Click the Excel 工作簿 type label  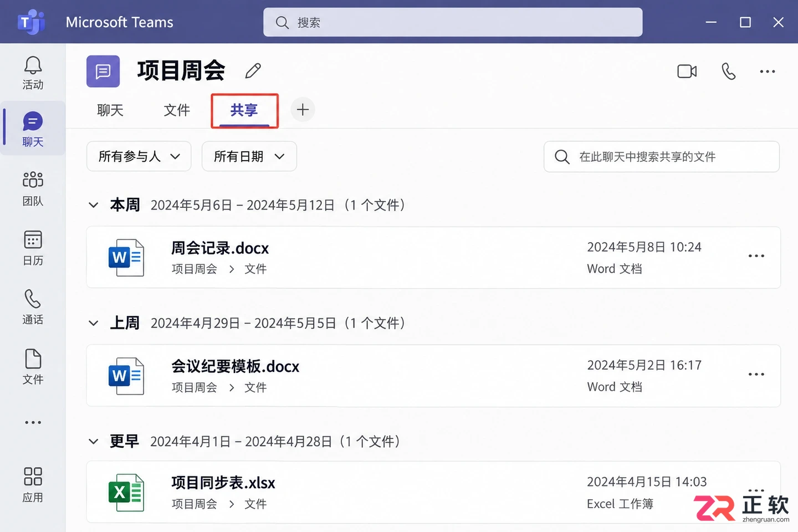point(620,504)
